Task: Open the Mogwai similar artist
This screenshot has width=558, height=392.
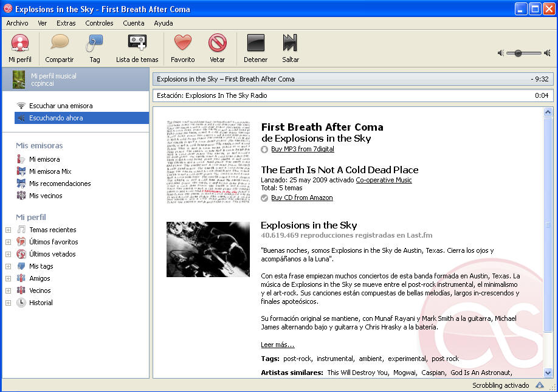Action: click(x=404, y=373)
